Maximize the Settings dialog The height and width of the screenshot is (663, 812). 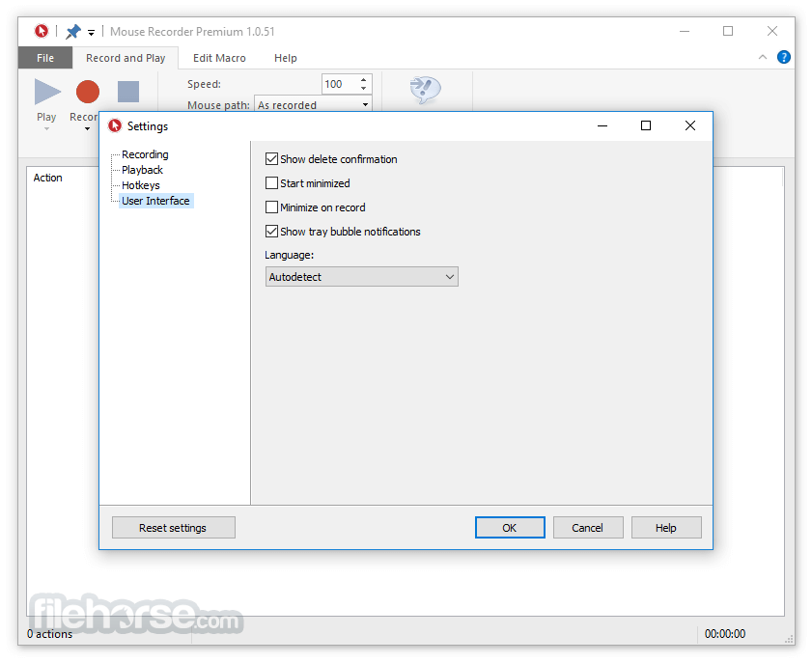(x=646, y=125)
